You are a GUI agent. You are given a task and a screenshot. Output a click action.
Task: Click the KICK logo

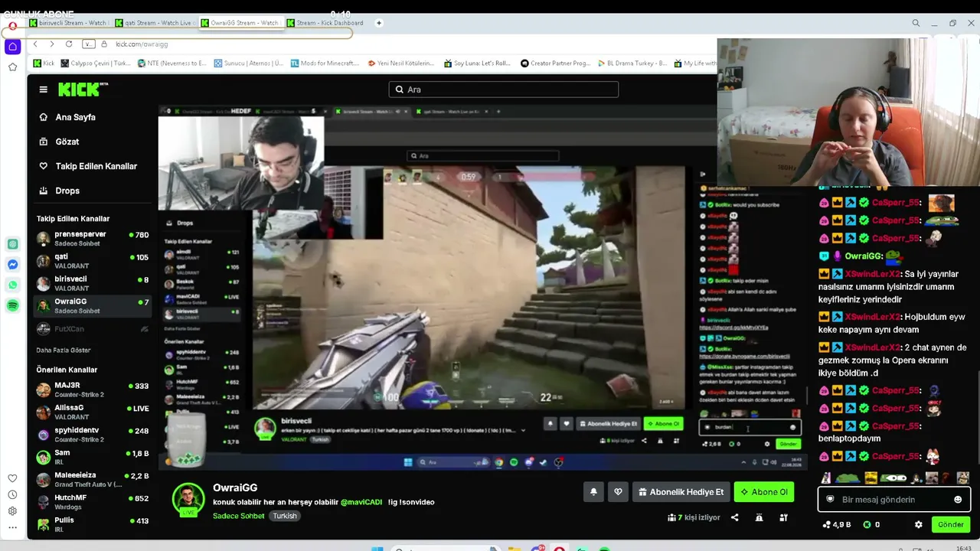(x=83, y=90)
